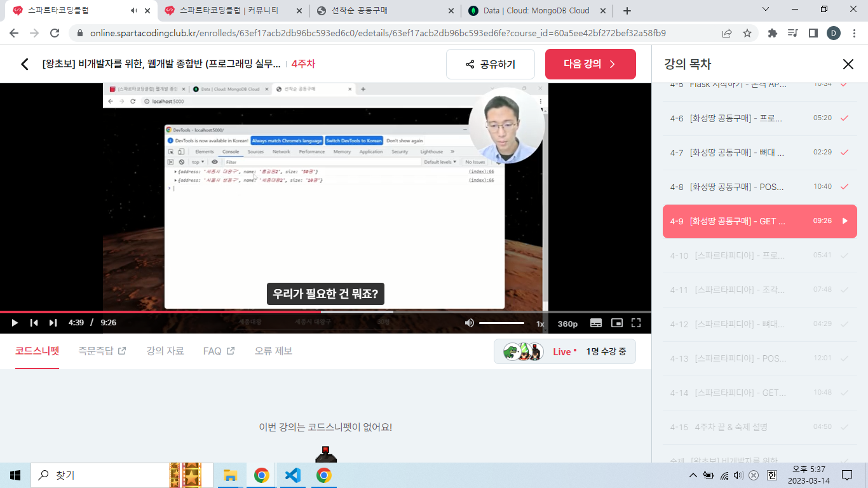This screenshot has width=868, height=488.
Task: Open the Chrome profile D avatar
Action: (833, 33)
